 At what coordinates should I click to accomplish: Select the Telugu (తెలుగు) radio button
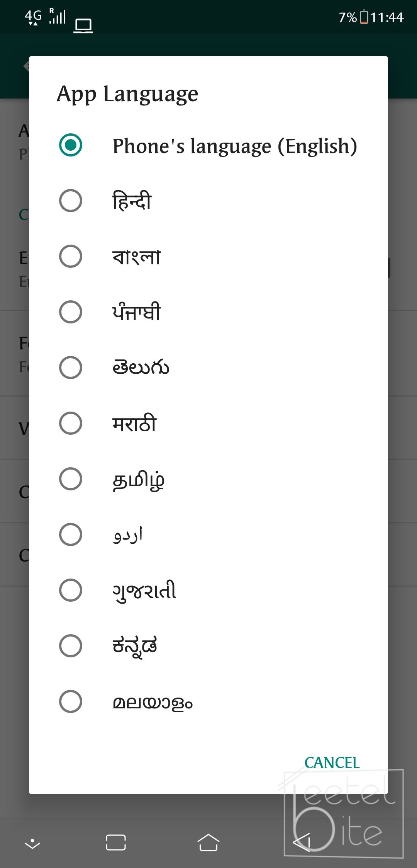(71, 368)
